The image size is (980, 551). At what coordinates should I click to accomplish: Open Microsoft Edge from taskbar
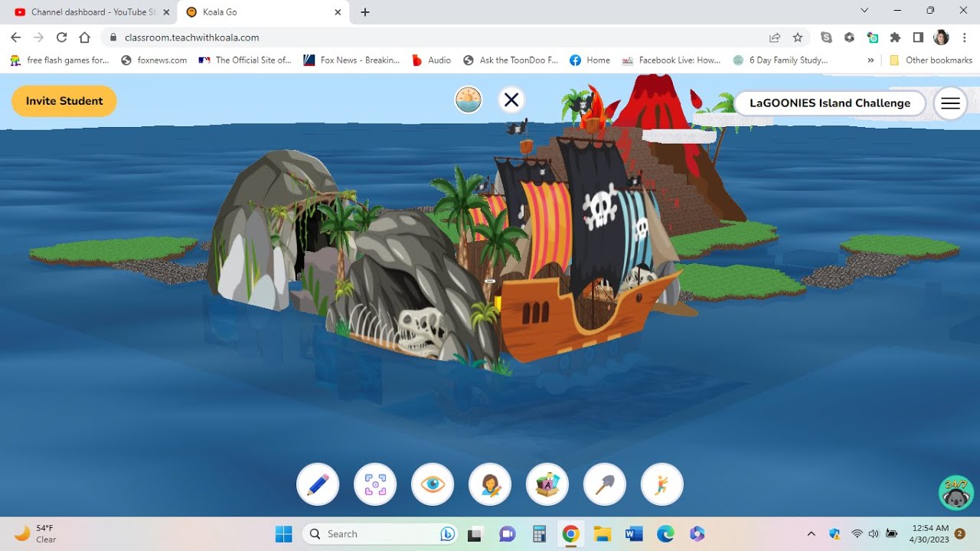pos(665,533)
